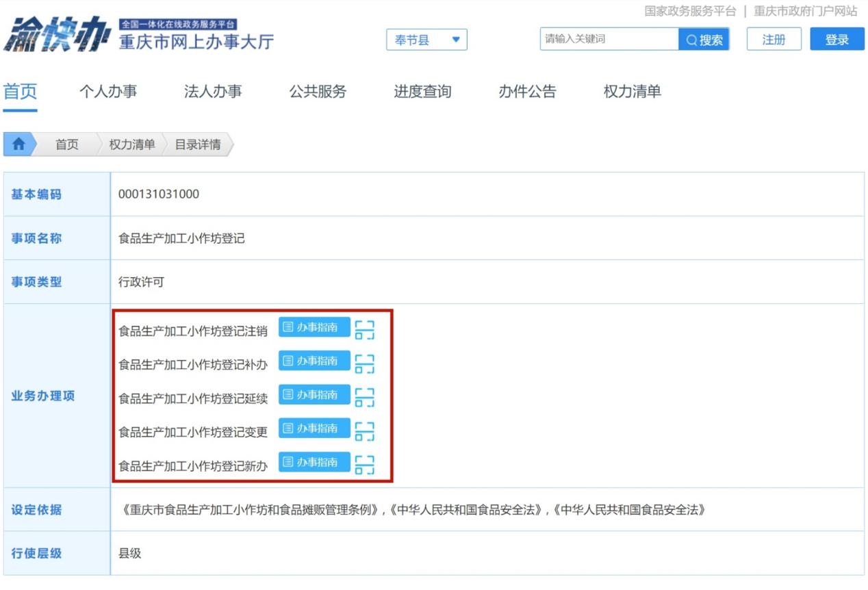Click the 登录 login button
The height and width of the screenshot is (590, 868).
[837, 40]
